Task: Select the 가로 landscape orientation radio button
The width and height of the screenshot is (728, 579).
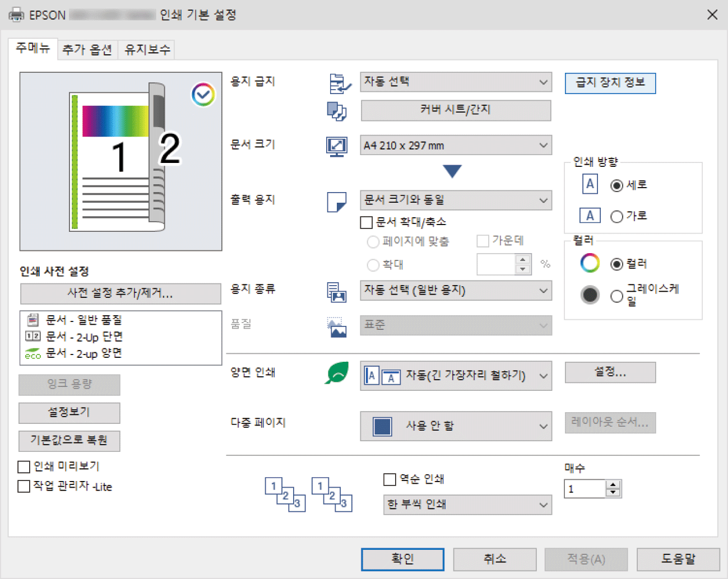Action: click(616, 216)
